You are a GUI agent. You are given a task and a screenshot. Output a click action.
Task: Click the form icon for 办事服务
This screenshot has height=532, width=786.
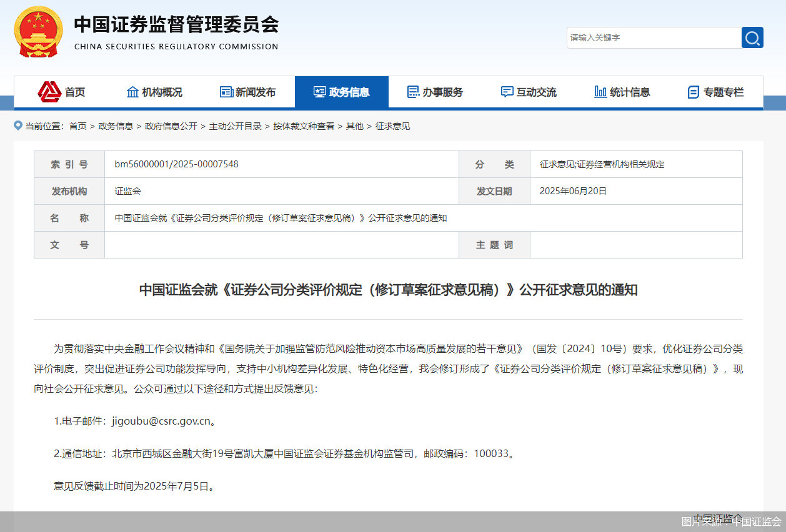pyautogui.click(x=413, y=92)
